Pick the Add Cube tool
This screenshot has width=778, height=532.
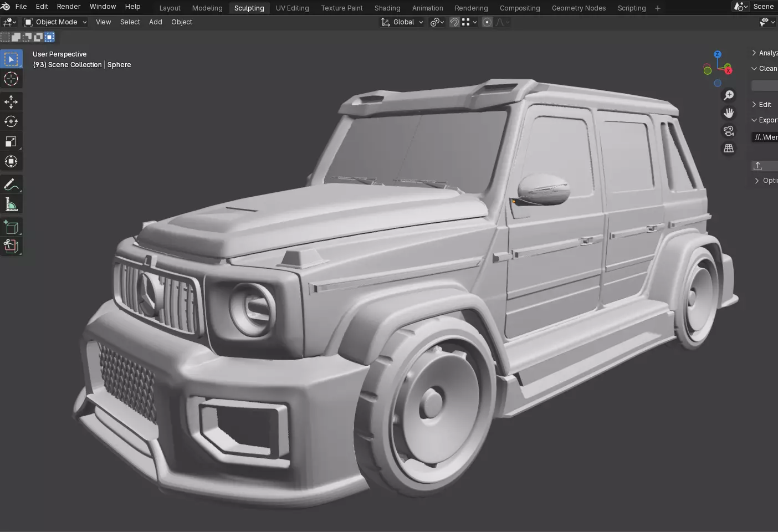11,227
